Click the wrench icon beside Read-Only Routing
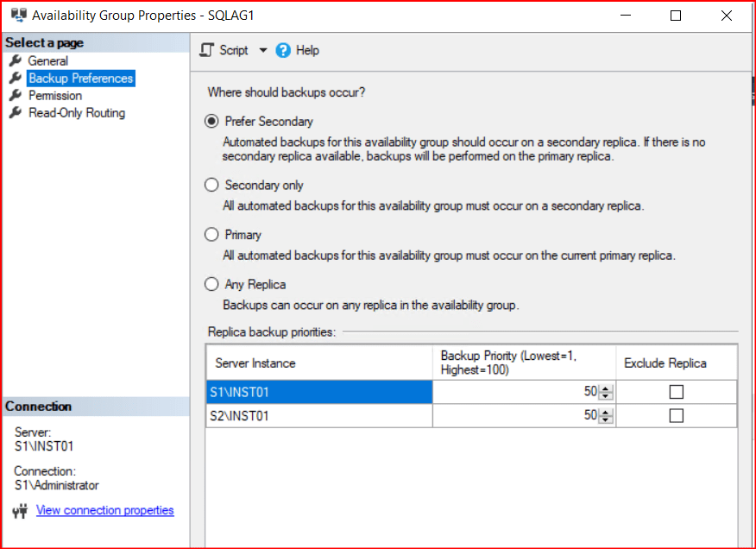The image size is (756, 549). pos(15,112)
